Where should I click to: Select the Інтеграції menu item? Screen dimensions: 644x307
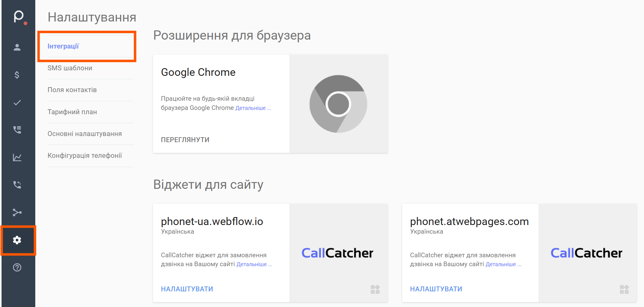click(63, 46)
